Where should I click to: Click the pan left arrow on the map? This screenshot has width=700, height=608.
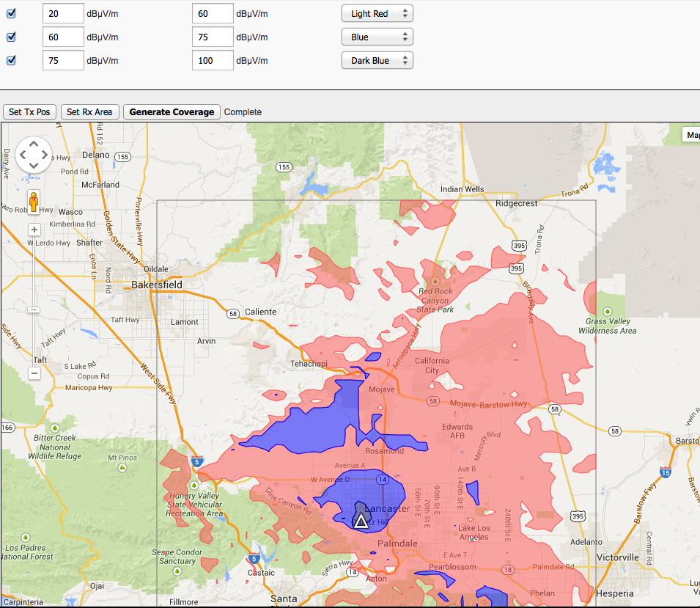click(22, 155)
